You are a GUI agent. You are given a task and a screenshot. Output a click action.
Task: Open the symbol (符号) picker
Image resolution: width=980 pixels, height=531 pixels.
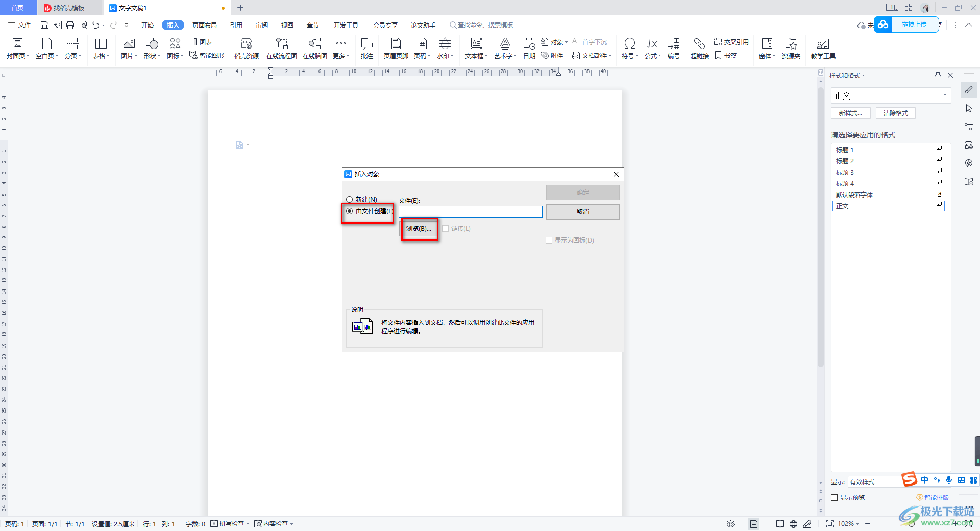tap(629, 49)
